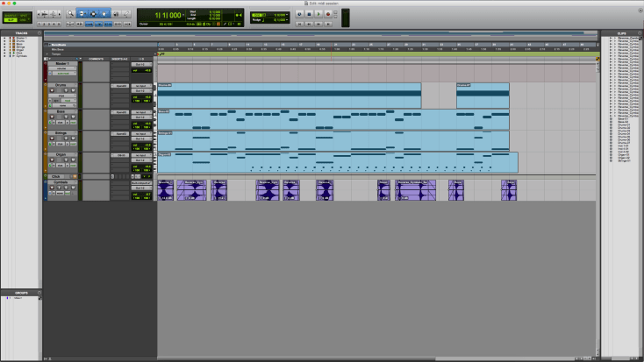Open Master 1 output path selector
This screenshot has height=362, width=644.
[x=140, y=65]
